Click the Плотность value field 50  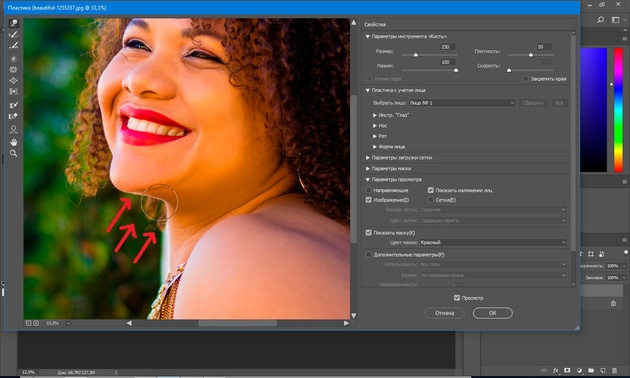pyautogui.click(x=544, y=47)
